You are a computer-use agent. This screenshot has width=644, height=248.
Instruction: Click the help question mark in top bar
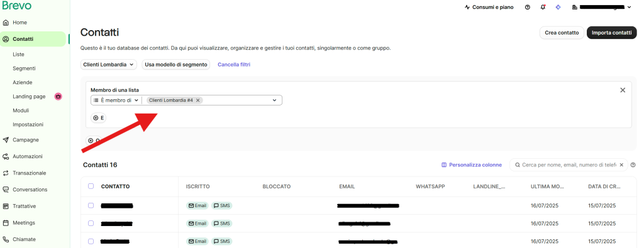pyautogui.click(x=528, y=8)
